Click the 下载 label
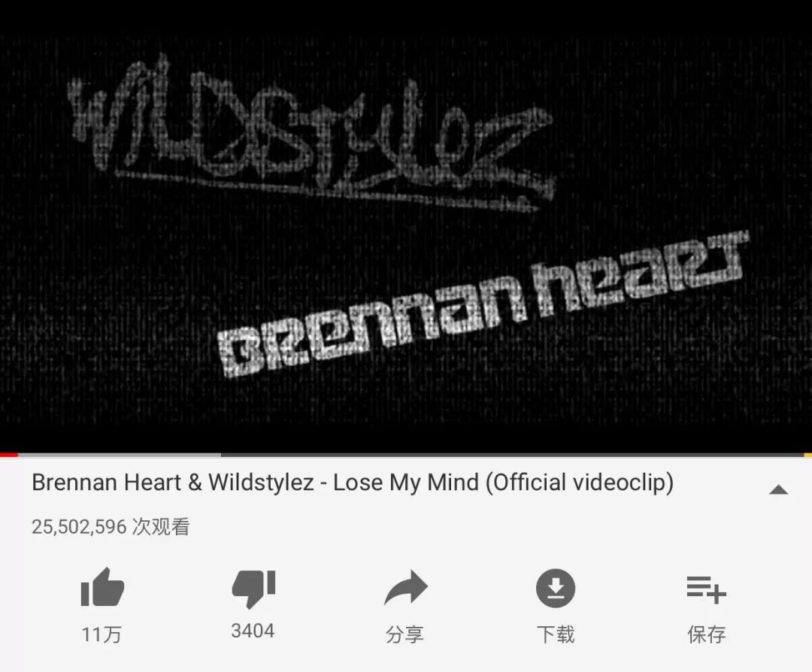Viewport: 812px width, 672px height. pos(556,634)
